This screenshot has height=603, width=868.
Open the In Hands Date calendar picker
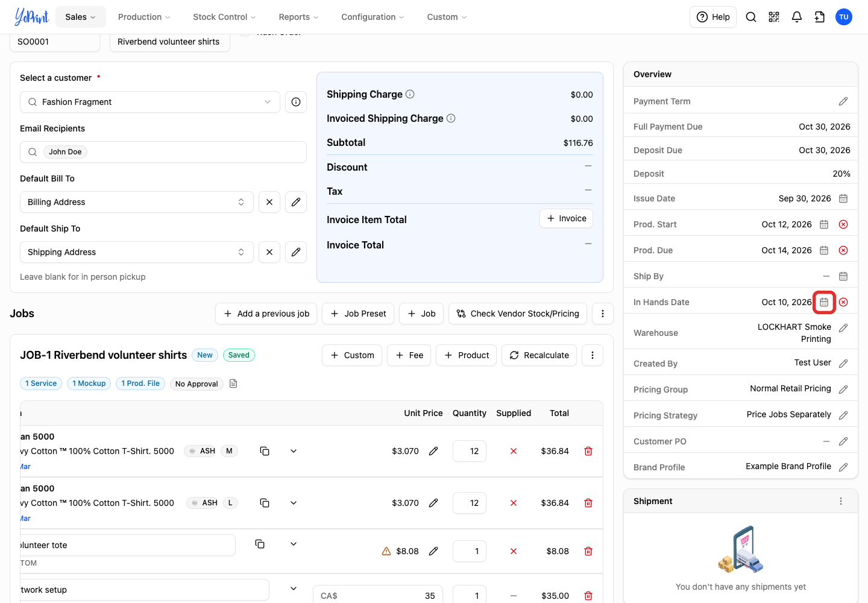824,302
